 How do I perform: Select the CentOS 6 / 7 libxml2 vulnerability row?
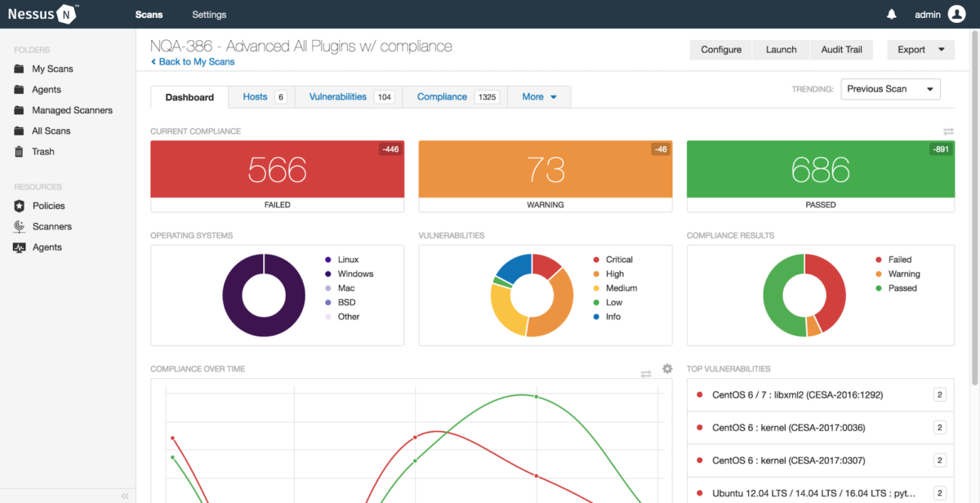point(820,395)
